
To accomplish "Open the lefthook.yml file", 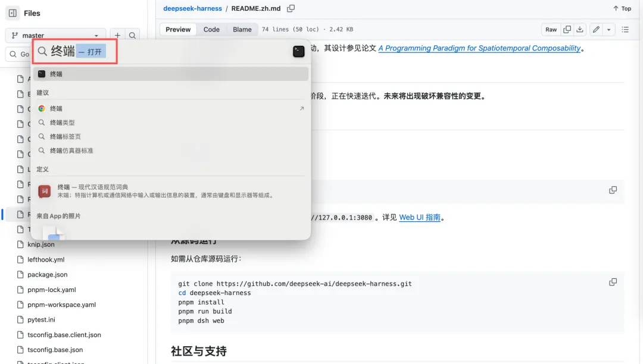I will click(46, 259).
